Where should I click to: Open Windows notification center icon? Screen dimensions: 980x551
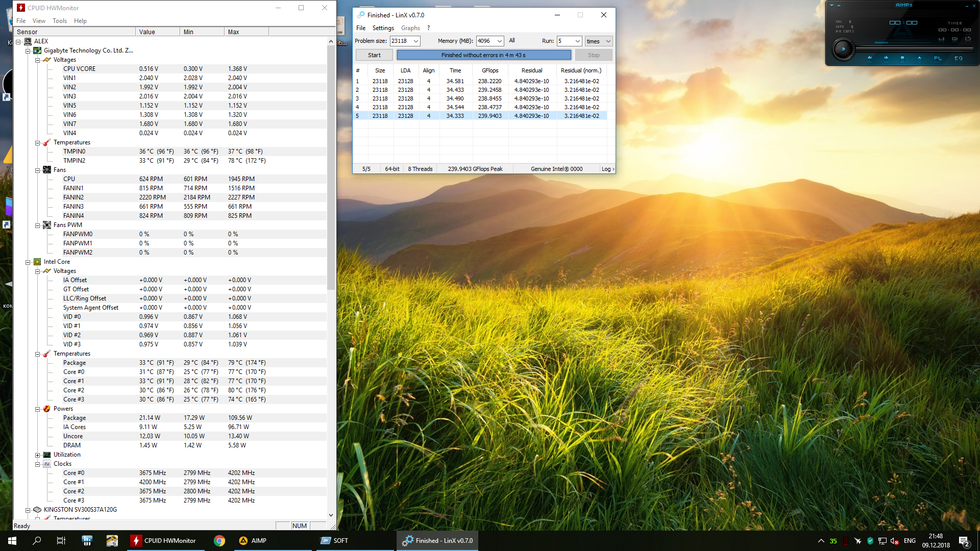pyautogui.click(x=964, y=541)
